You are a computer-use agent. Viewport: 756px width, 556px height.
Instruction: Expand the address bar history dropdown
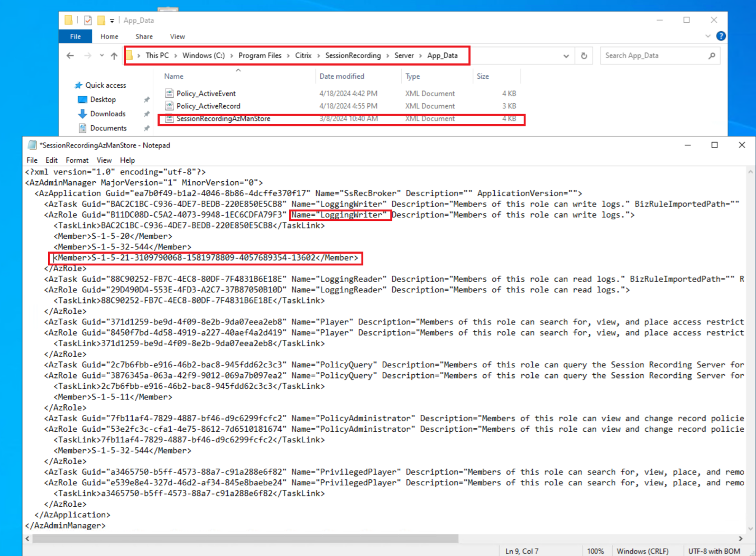pyautogui.click(x=566, y=55)
